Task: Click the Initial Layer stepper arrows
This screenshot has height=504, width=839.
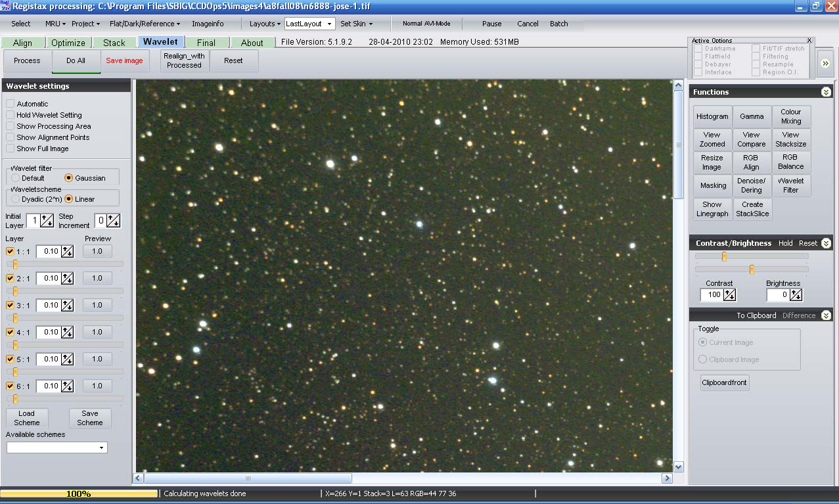Action: [x=47, y=221]
